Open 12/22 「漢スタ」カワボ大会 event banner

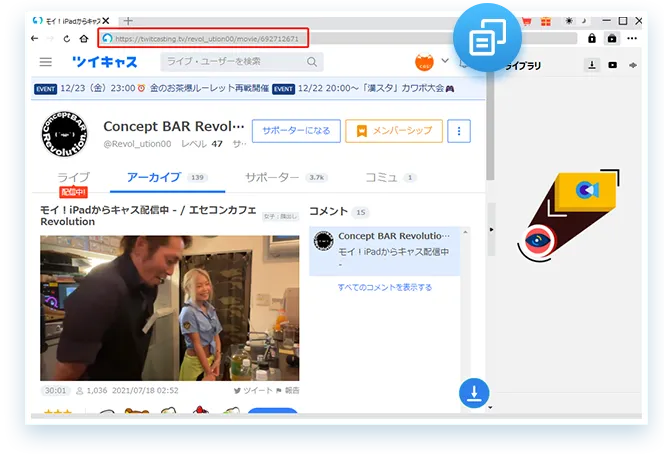pos(363,89)
